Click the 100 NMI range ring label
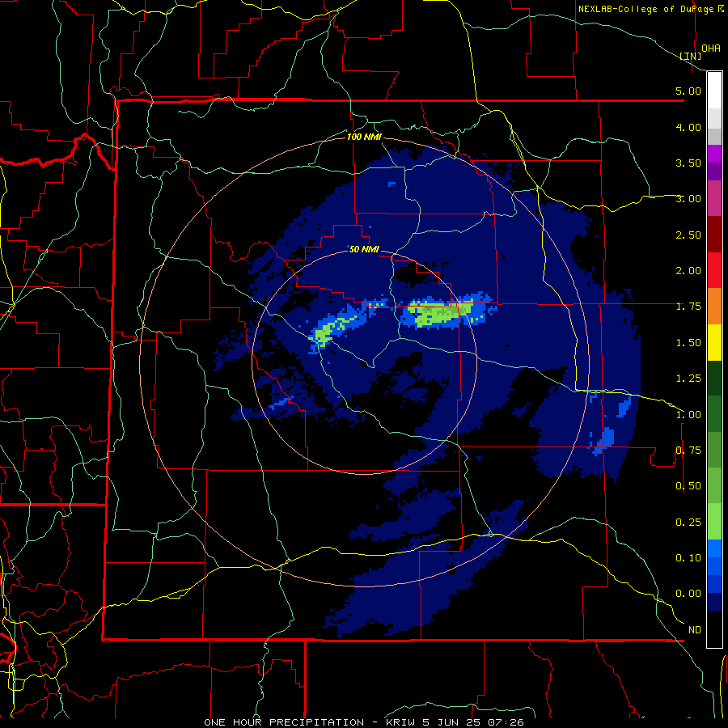Screen dimensions: 728x728 click(364, 137)
